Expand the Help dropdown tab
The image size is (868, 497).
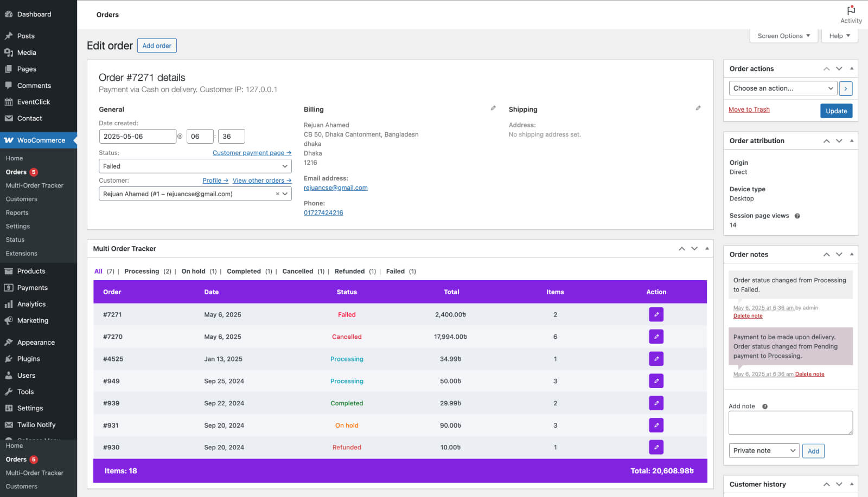[839, 36]
